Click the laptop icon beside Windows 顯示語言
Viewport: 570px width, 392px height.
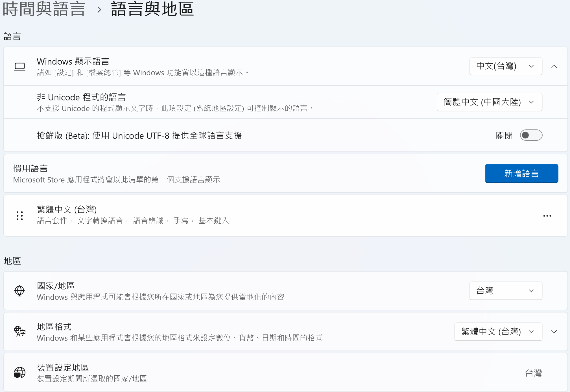point(20,67)
